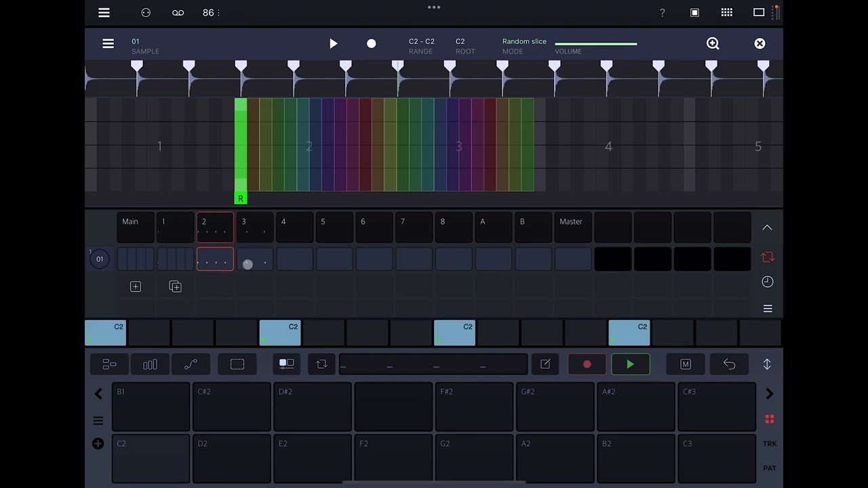Close the sample editor panel
The width and height of the screenshot is (868, 488).
coord(759,43)
